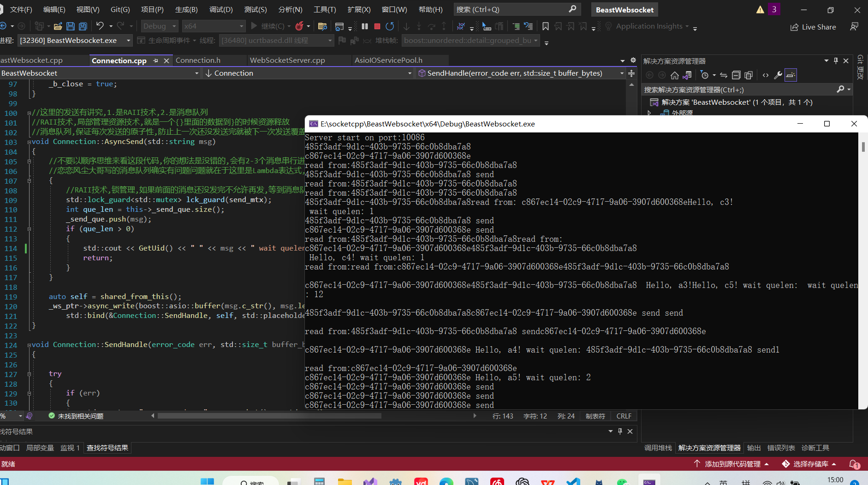Click the Step Into arrow
The width and height of the screenshot is (868, 485).
[x=419, y=26]
